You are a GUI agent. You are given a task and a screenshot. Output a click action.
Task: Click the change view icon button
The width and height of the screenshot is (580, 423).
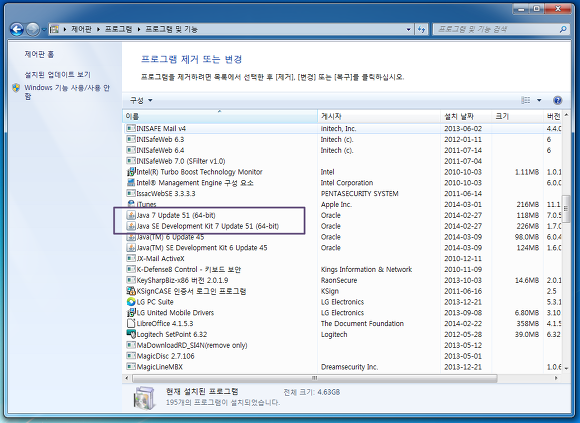click(526, 100)
